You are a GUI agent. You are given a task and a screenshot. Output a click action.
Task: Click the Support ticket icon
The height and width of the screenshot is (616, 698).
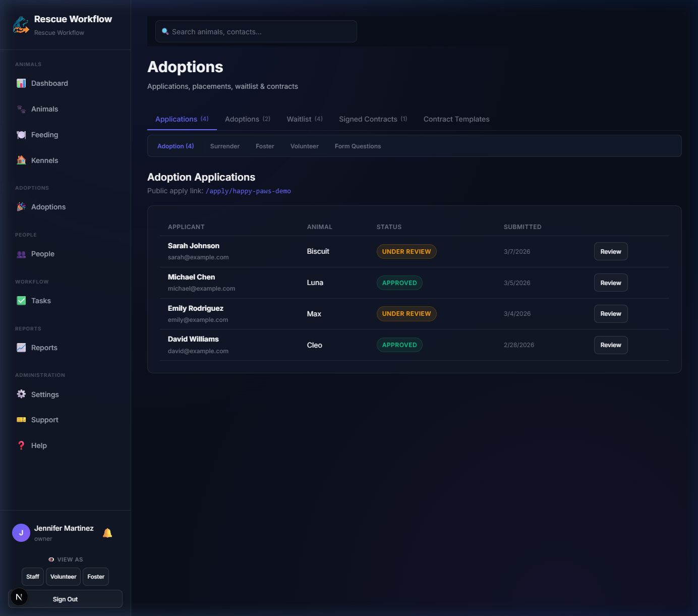(21, 420)
